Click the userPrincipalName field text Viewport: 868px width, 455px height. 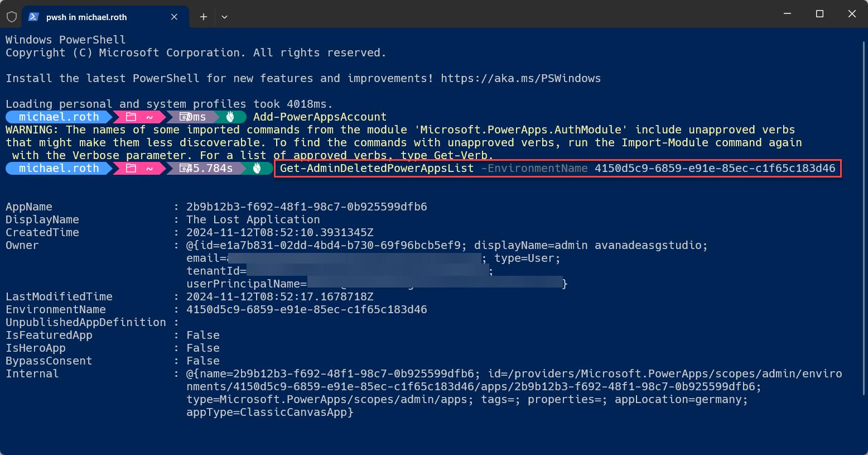pos(247,284)
